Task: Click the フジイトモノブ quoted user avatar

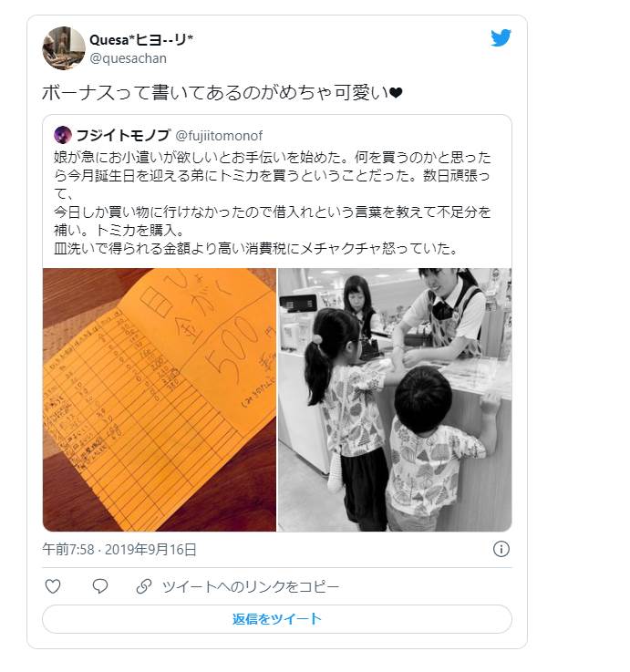Action: point(63,135)
